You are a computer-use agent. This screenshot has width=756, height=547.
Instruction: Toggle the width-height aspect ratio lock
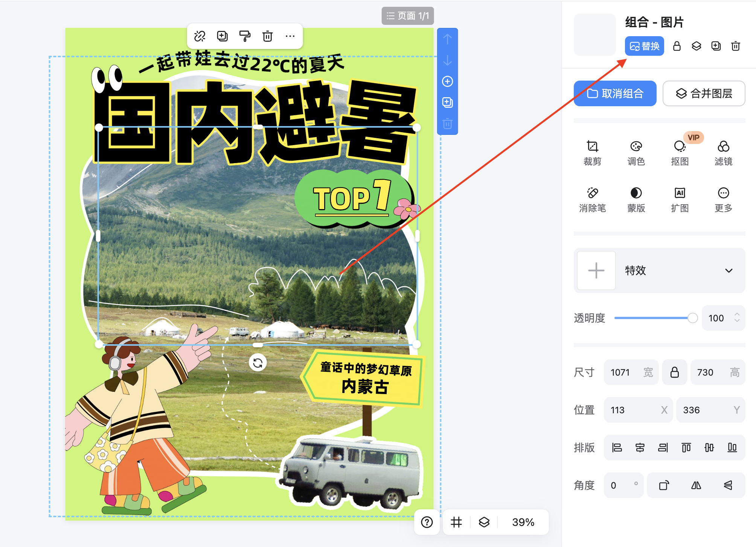(x=674, y=372)
